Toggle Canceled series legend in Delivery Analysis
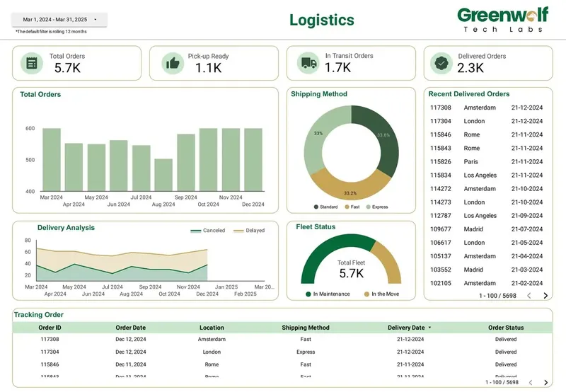566x392 pixels. pos(207,230)
